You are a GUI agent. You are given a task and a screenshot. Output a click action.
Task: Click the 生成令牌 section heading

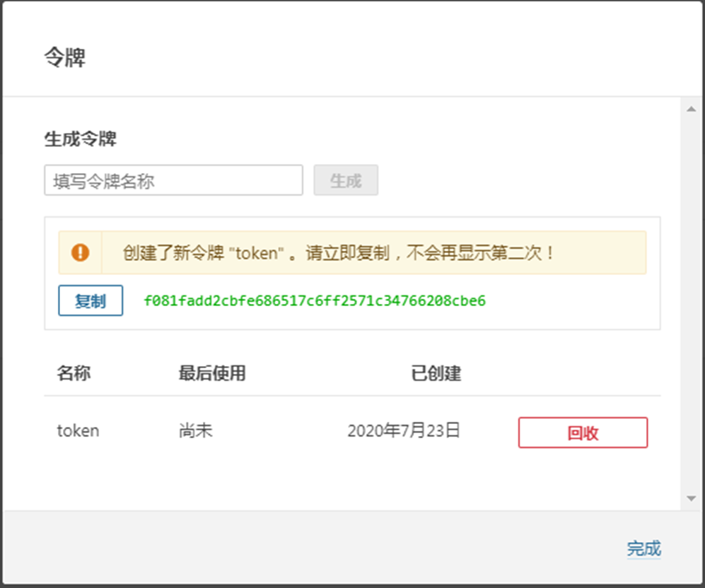(x=81, y=139)
